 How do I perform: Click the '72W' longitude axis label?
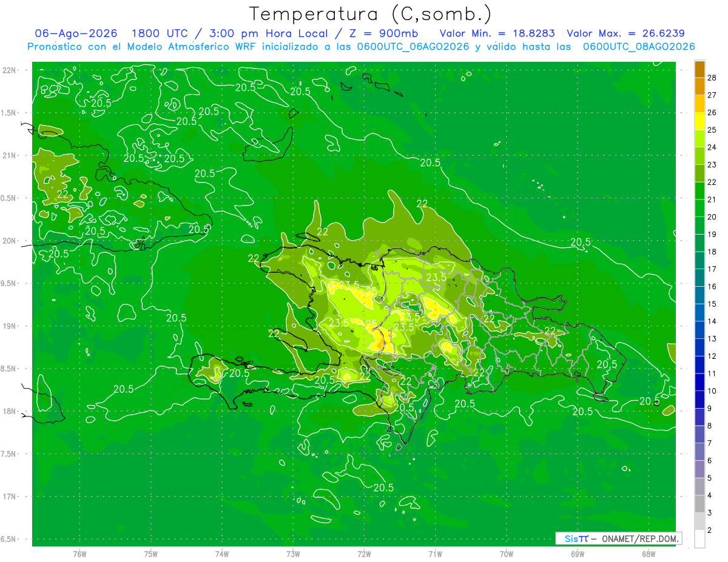(x=364, y=554)
